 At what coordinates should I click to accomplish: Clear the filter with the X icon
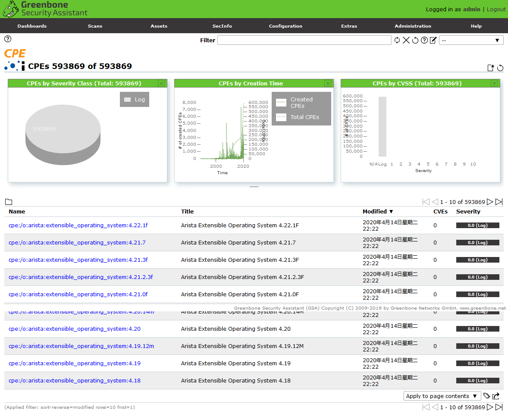coord(406,40)
